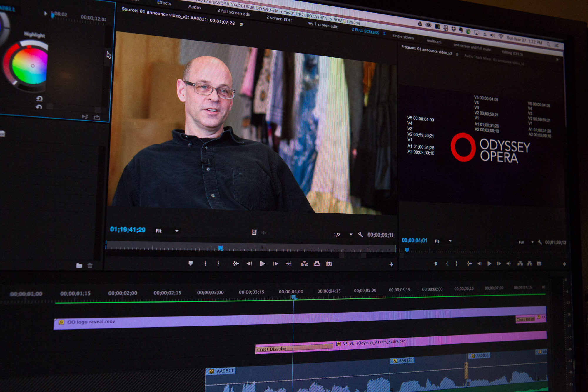Open the Source monitor button editor plus

tap(391, 264)
